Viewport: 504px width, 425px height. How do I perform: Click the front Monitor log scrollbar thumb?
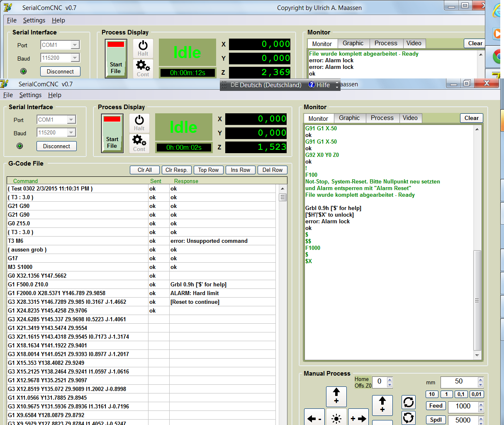tap(477, 300)
